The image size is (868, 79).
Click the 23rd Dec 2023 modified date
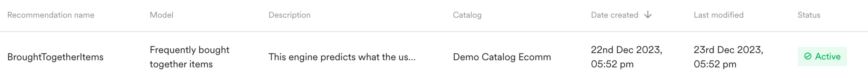tap(728, 50)
